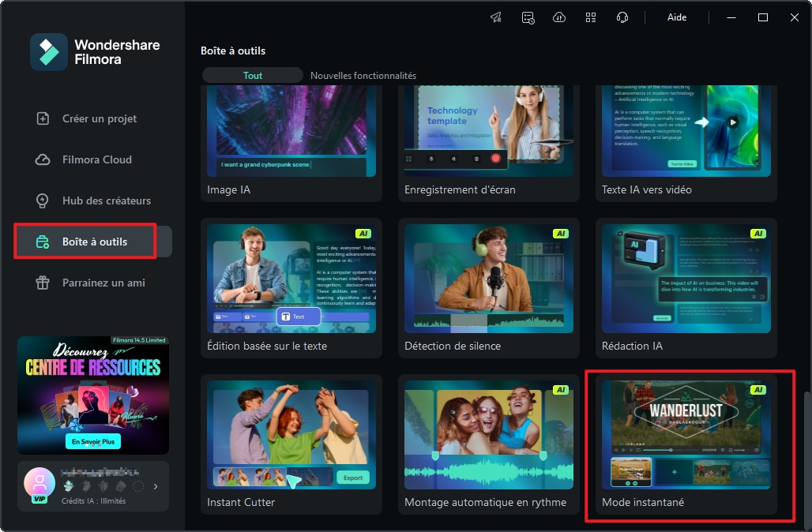Click the Crédits IA : Illimités text

94,501
